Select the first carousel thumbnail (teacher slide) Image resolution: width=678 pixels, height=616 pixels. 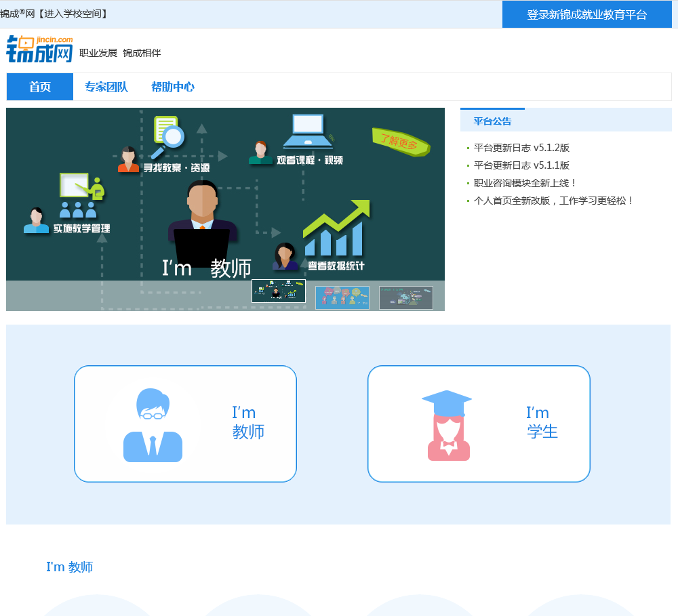279,291
